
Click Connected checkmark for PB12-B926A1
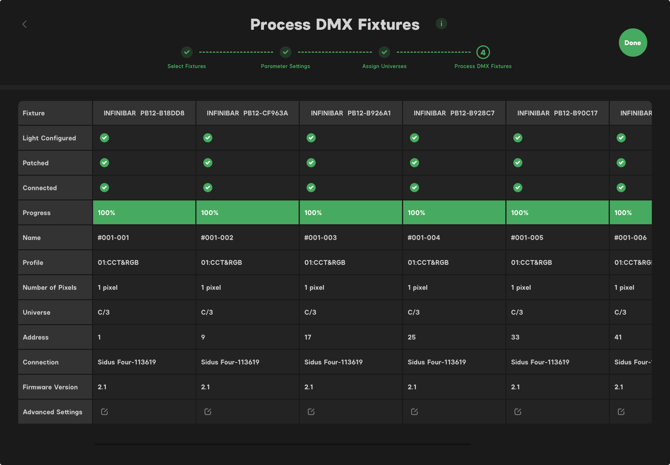click(x=311, y=187)
